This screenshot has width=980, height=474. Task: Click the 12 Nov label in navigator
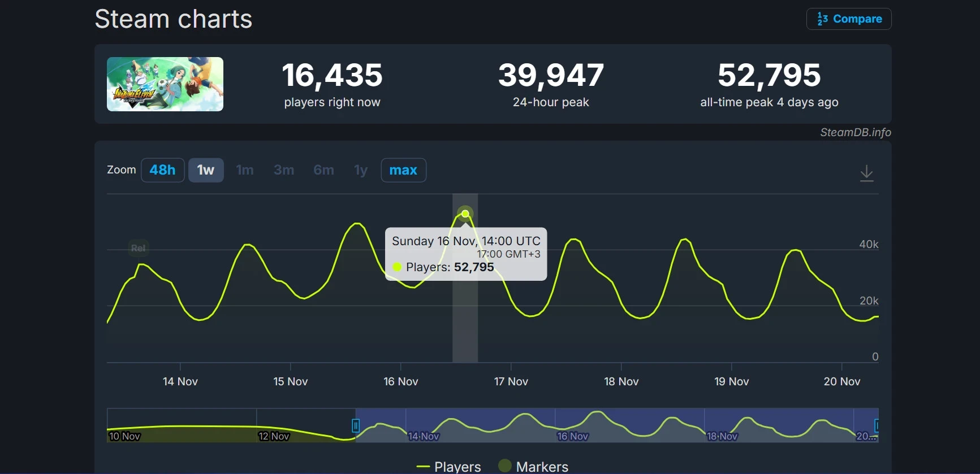coord(274,436)
